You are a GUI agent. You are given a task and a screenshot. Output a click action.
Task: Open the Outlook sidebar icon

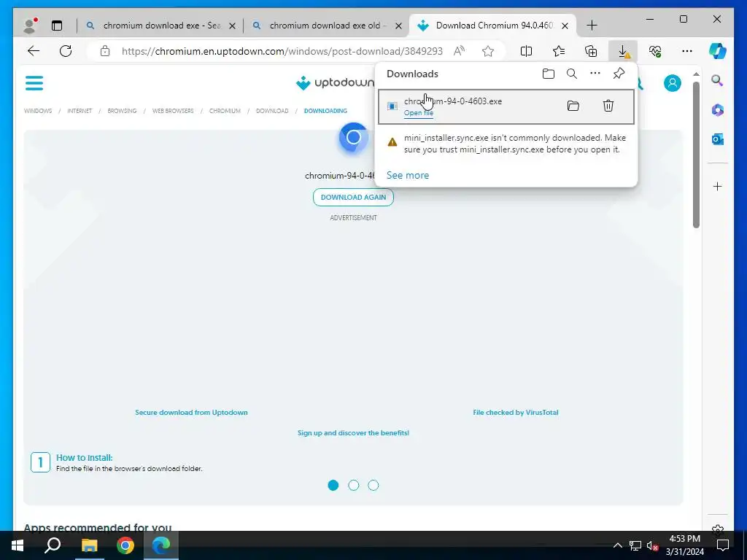[x=718, y=139]
